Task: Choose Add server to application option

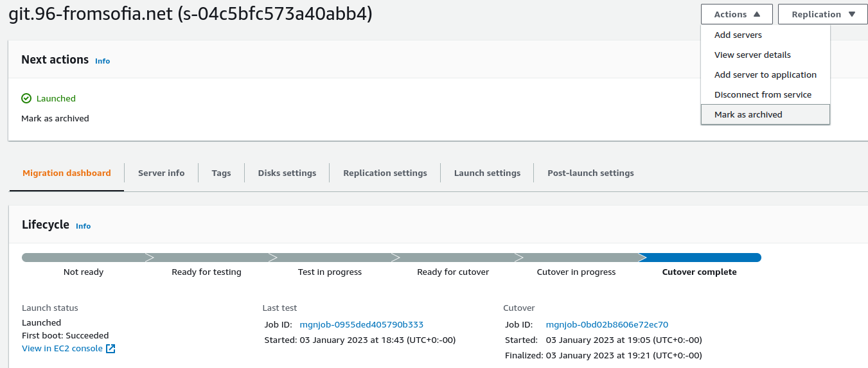Action: pos(765,75)
